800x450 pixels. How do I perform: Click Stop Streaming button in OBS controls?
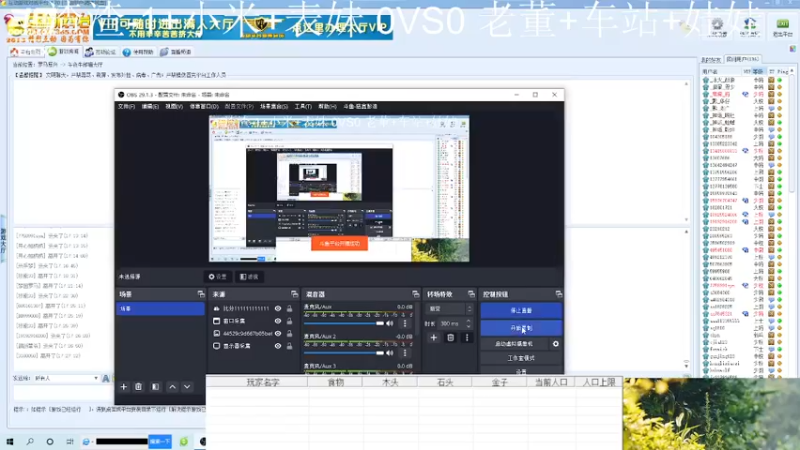[x=521, y=310]
